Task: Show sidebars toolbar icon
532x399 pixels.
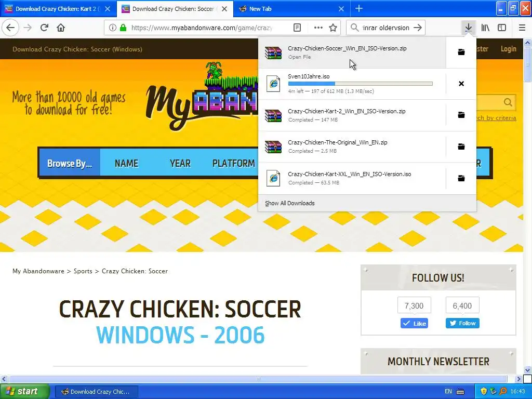Action: click(x=502, y=28)
